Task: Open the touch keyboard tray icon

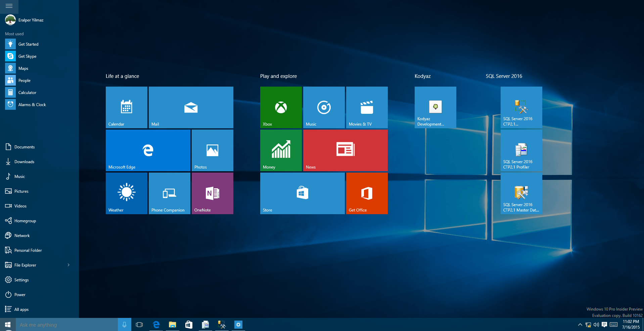Action: pos(613,325)
